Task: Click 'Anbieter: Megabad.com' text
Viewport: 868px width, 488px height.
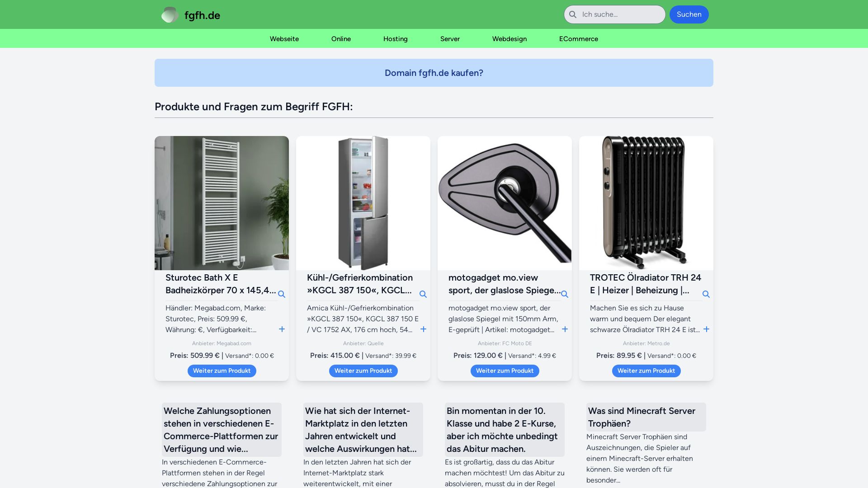Action: 222,343
